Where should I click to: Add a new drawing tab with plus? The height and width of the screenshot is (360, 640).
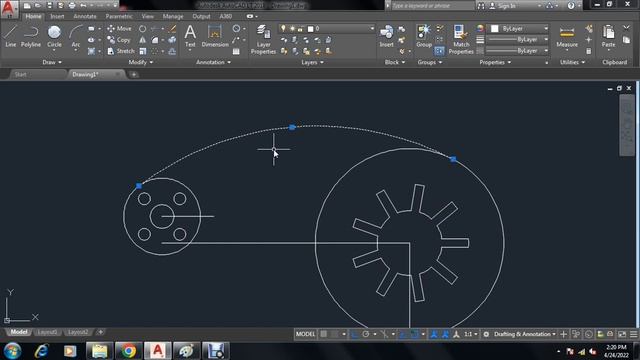133,74
